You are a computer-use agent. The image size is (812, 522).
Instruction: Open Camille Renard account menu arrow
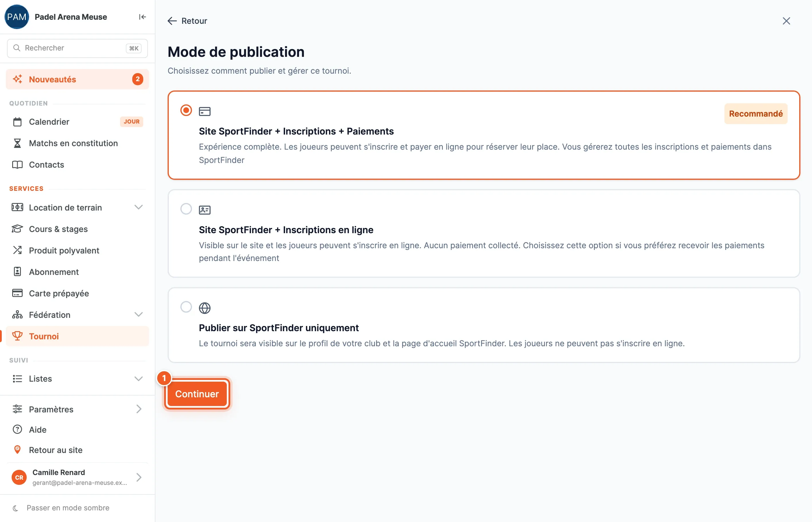pyautogui.click(x=139, y=477)
